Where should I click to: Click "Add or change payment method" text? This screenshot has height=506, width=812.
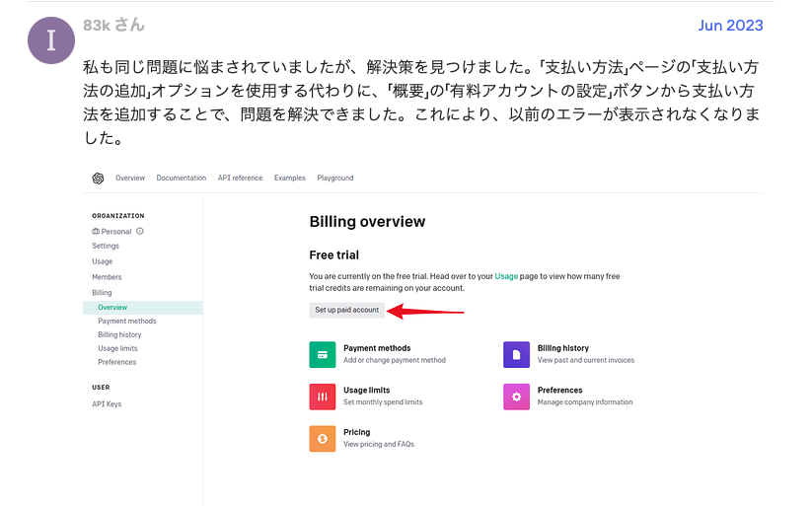pos(395,360)
